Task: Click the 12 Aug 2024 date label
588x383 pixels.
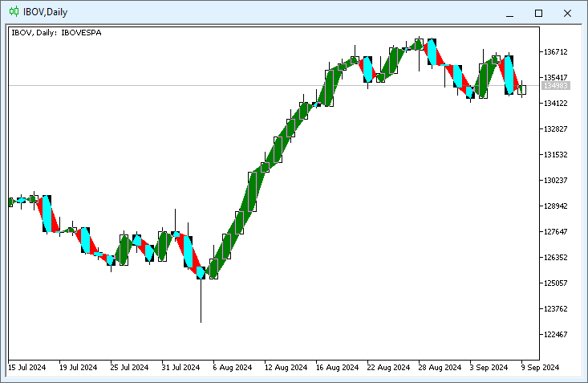Action: [286, 367]
